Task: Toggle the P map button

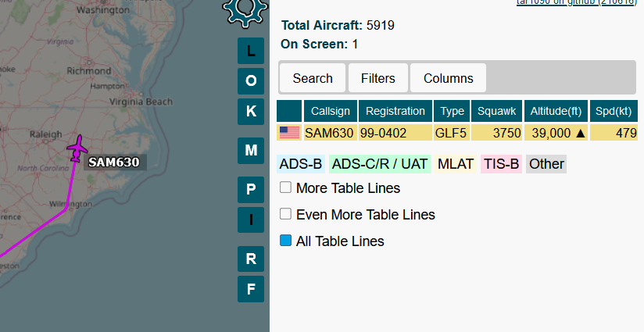Action: [x=251, y=190]
